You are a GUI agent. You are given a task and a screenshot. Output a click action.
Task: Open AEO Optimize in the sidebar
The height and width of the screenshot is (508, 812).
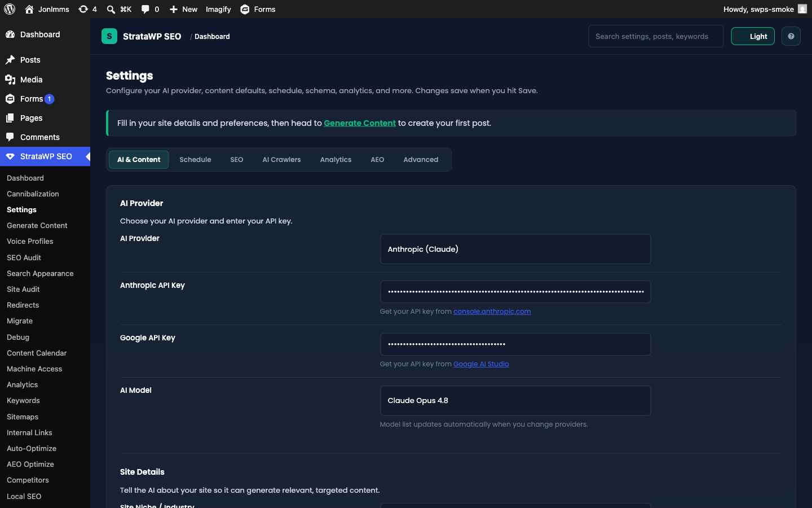point(30,464)
